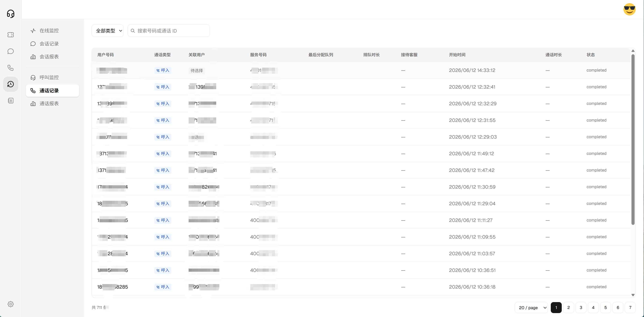Select start time 2026/06/12 11:11:27
This screenshot has height=317, width=644.
pos(471,220)
